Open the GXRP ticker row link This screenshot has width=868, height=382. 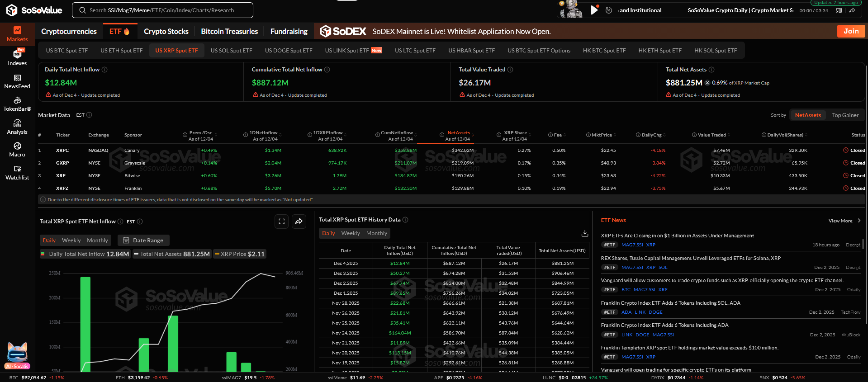(x=62, y=163)
